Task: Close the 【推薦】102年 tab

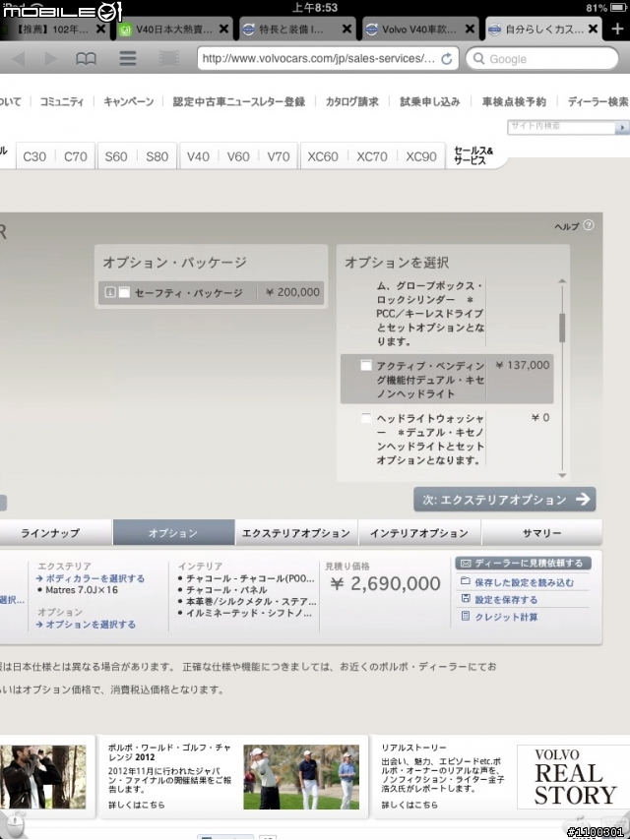Action: point(100,29)
